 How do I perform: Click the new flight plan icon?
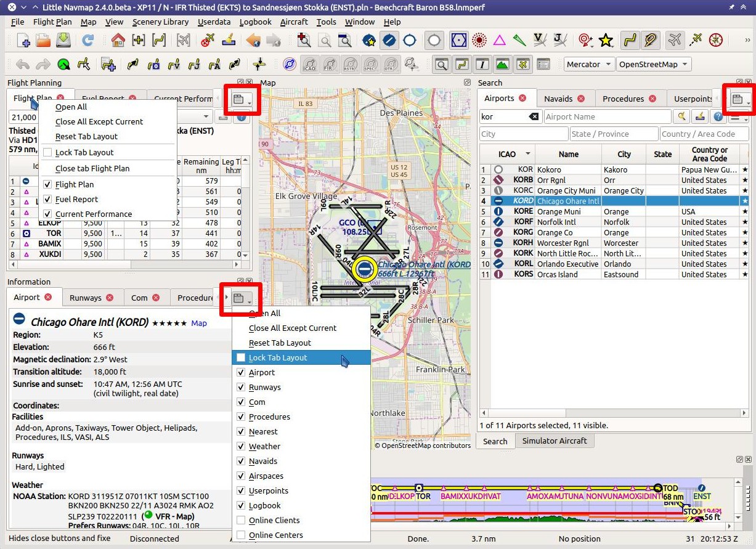tap(23, 41)
